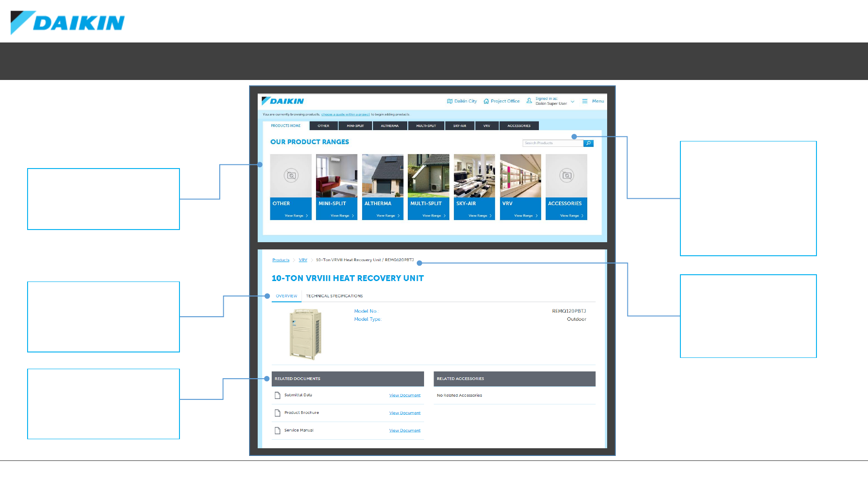This screenshot has width=868, height=488.
Task: Open the hamburger Menu icon
Action: 585,101
